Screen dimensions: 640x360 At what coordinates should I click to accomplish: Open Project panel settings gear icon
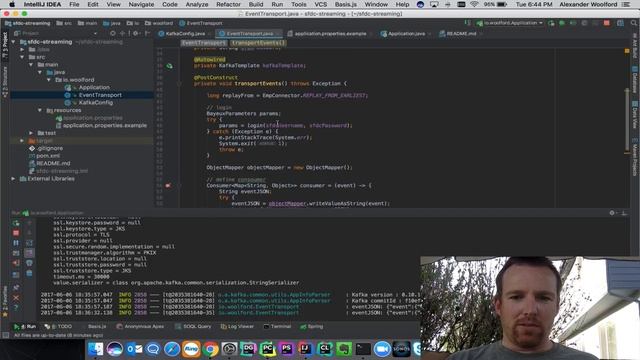136,33
